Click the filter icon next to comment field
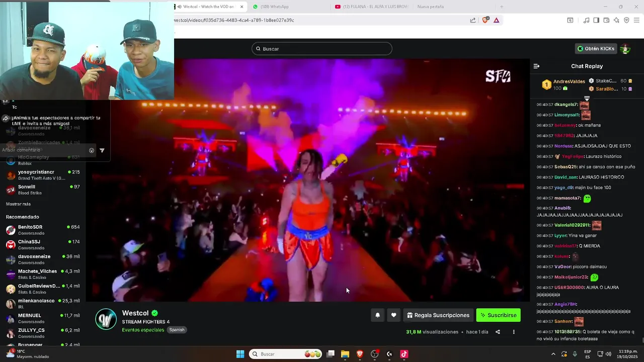This screenshot has height=362, width=644. point(102,150)
